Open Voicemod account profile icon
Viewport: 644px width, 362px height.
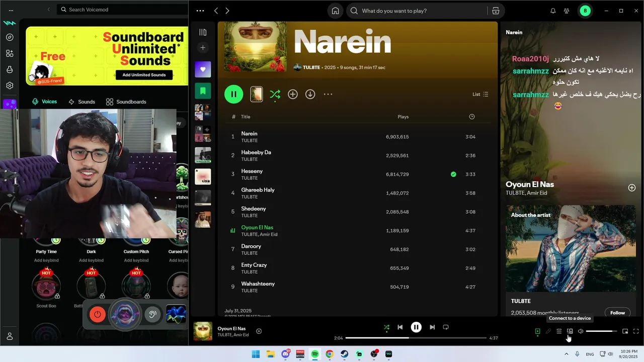click(10, 336)
